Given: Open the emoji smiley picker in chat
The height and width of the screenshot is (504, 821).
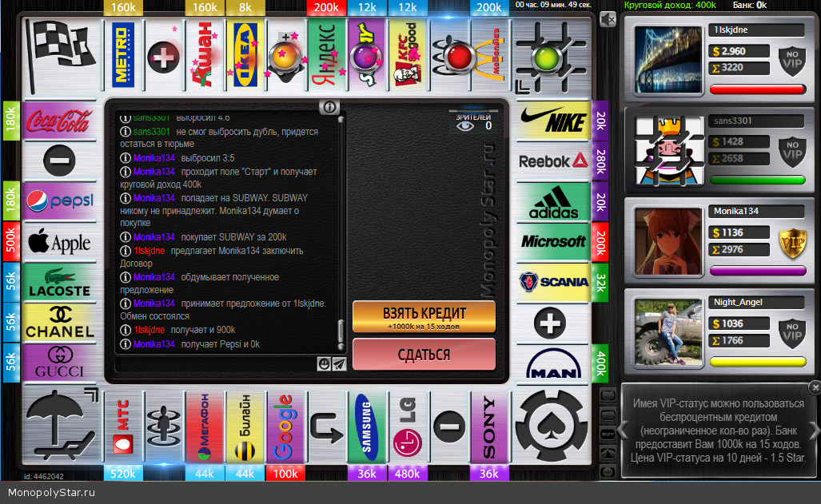Looking at the screenshot, I should tap(324, 363).
